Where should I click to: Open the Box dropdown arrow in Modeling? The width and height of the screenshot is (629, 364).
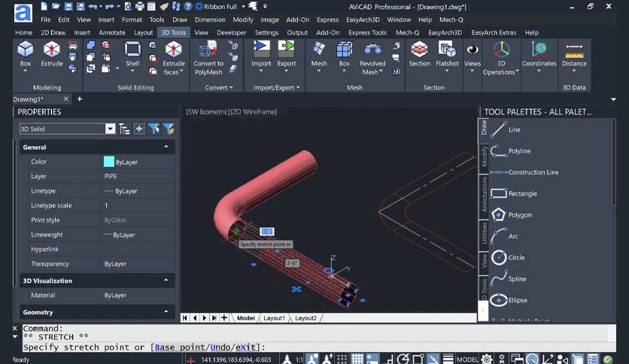[x=26, y=71]
